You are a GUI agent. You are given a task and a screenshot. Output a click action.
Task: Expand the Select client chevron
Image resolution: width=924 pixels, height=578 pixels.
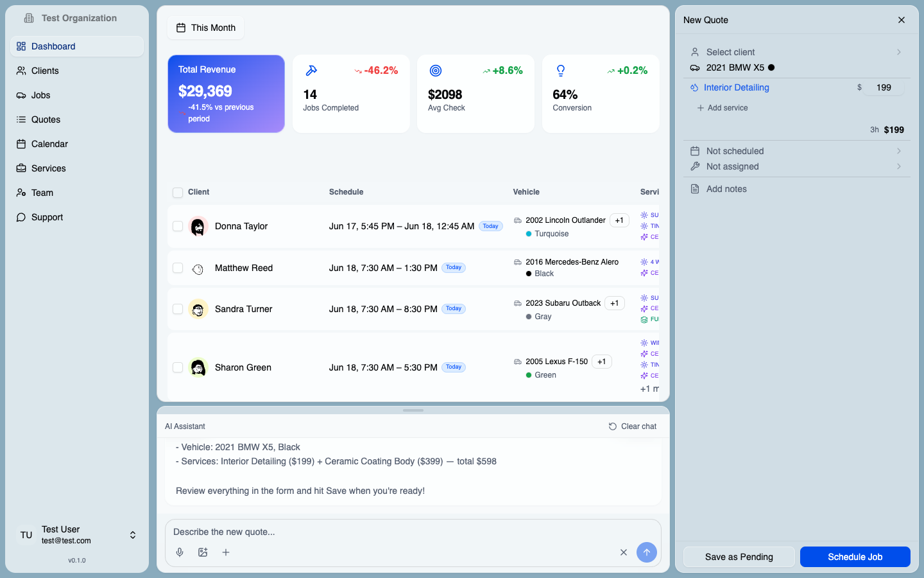(899, 52)
